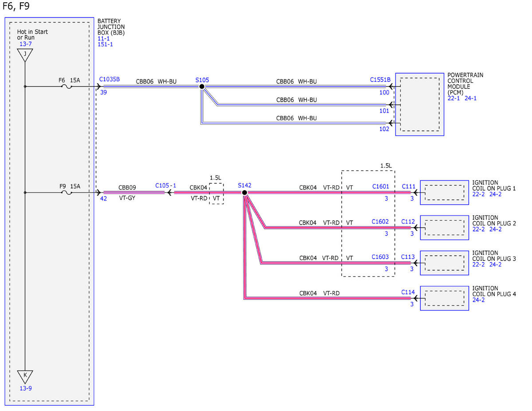This screenshot has width=532, height=411.
Task: Click the C114 connector link
Action: coord(408,292)
